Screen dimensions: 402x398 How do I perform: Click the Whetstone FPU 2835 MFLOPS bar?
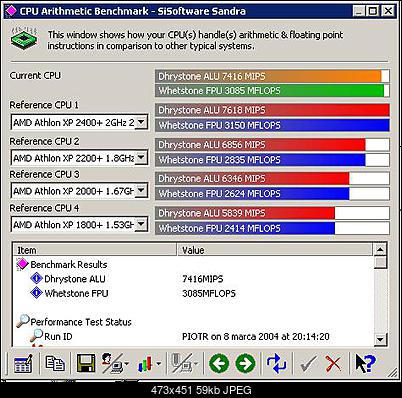tap(272, 160)
